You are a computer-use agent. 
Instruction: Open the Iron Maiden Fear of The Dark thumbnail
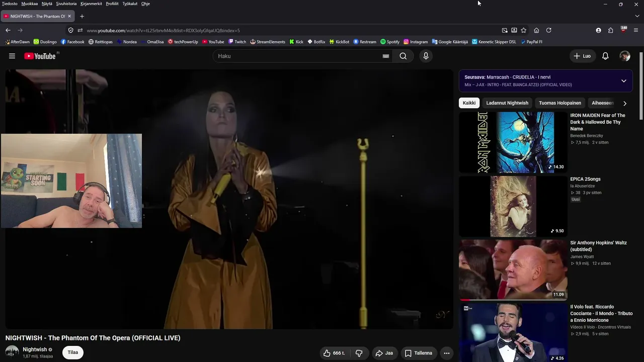coord(513,142)
